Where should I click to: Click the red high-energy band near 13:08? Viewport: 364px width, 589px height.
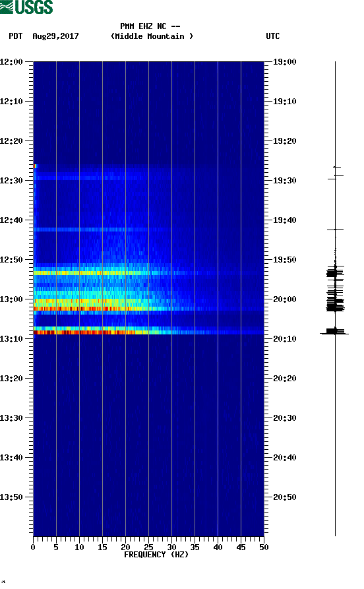(x=148, y=332)
